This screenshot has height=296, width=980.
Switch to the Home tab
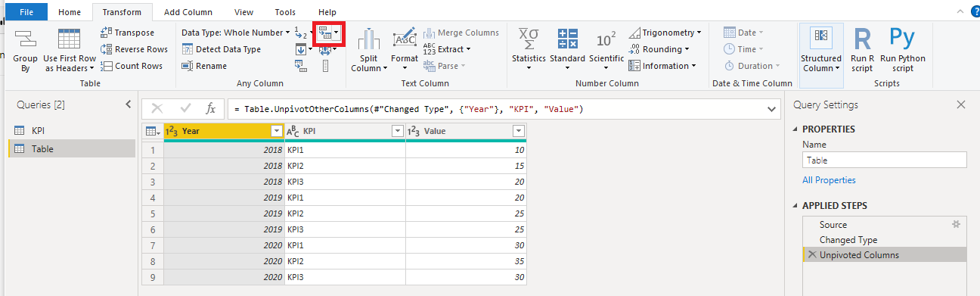click(x=70, y=12)
